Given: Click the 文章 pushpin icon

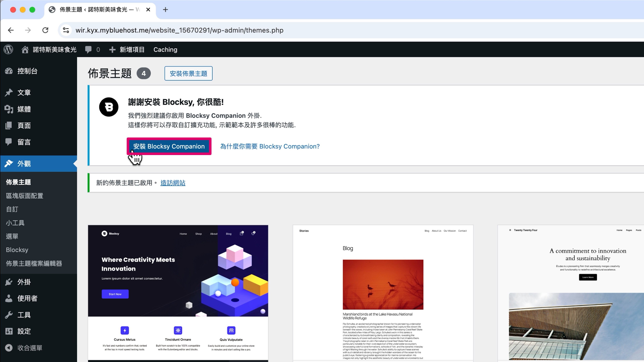Looking at the screenshot, I should (x=9, y=93).
